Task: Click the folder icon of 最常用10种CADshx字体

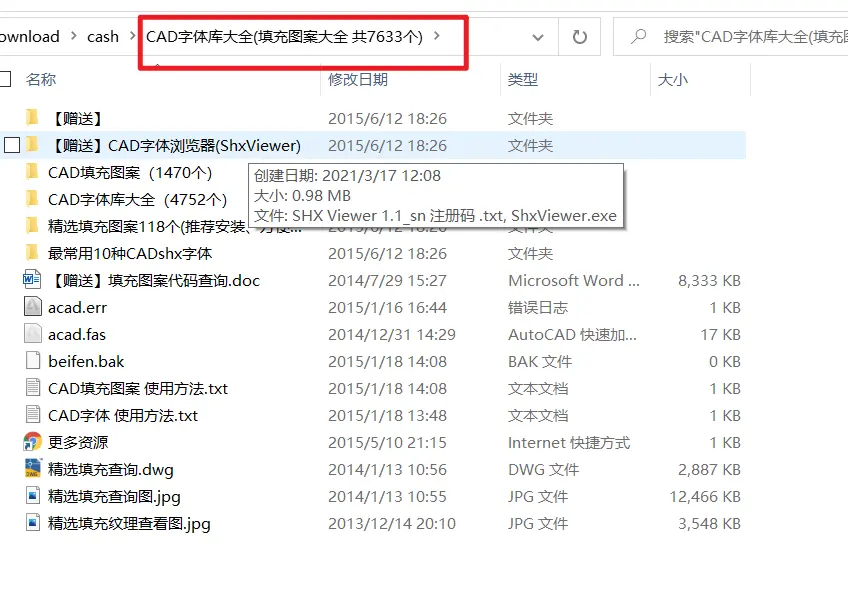Action: [x=32, y=253]
